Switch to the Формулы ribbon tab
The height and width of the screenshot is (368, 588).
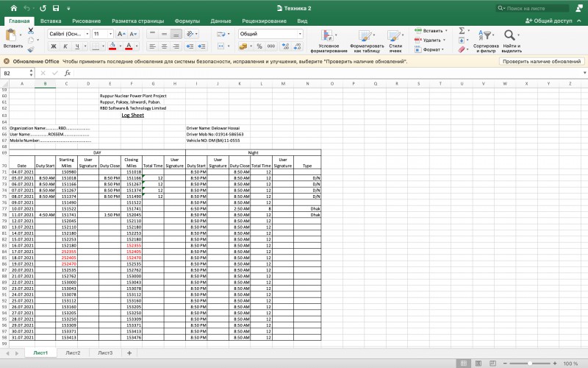pos(187,21)
